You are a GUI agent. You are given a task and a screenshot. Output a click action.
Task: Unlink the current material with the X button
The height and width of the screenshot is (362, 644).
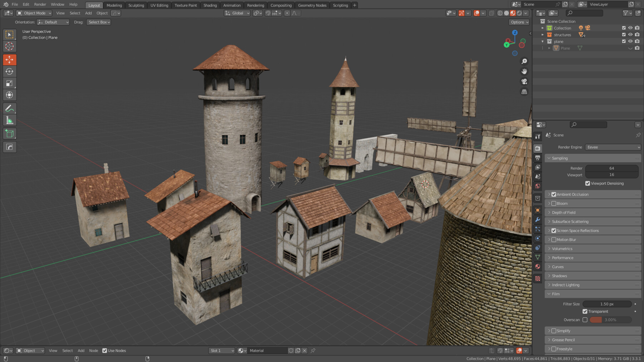304,351
